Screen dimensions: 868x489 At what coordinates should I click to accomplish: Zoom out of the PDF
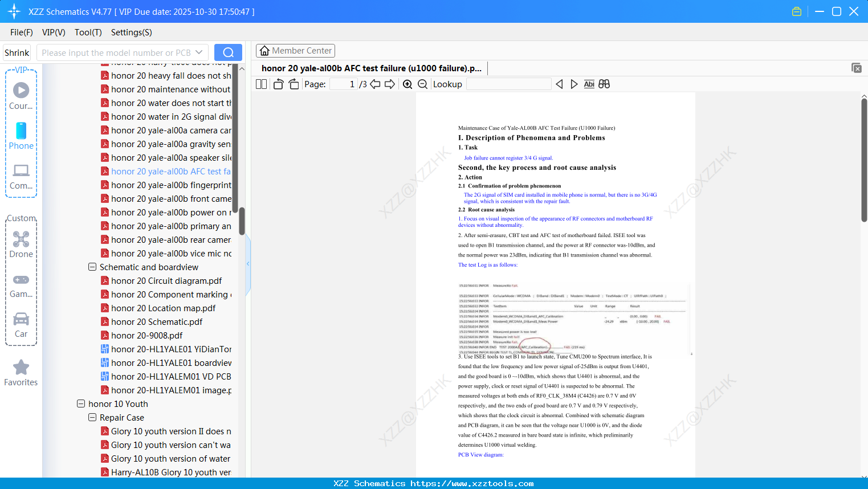[423, 84]
